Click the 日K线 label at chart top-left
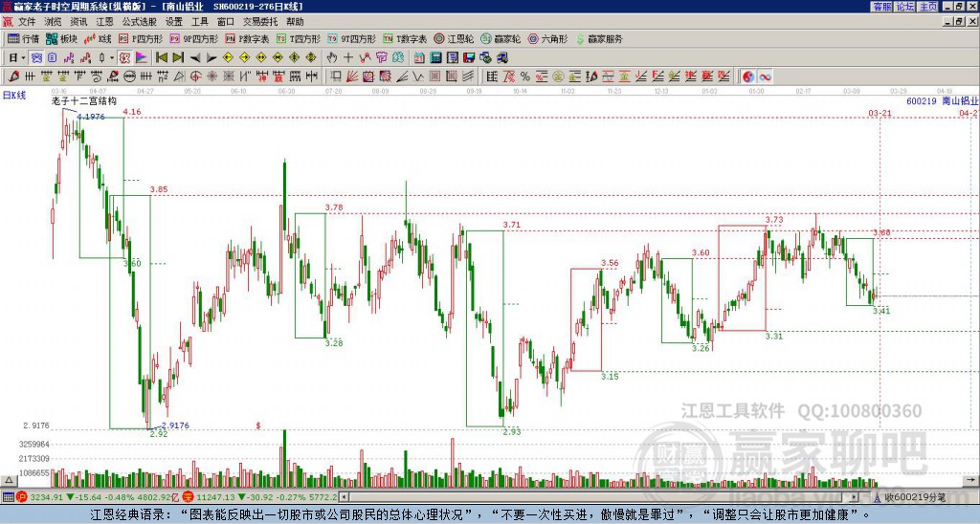 pos(14,96)
